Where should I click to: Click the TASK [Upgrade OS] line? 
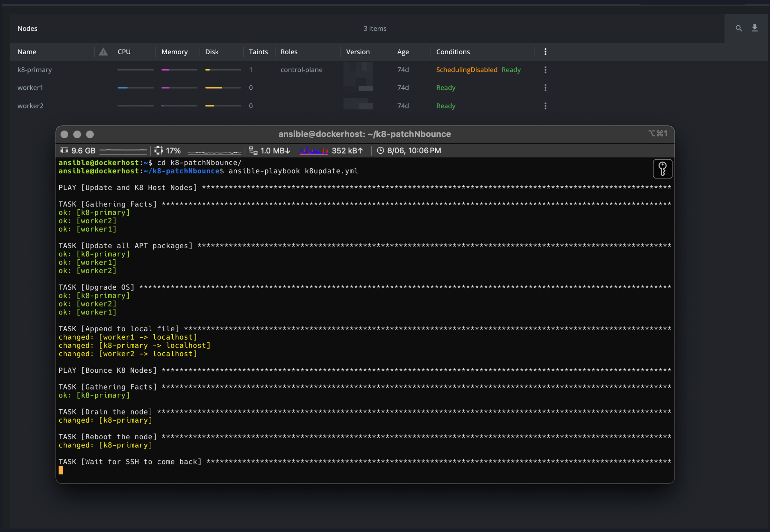tap(365, 287)
